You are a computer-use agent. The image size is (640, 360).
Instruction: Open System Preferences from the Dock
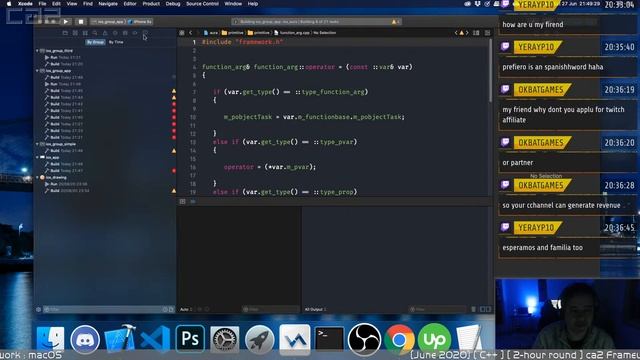(224, 339)
